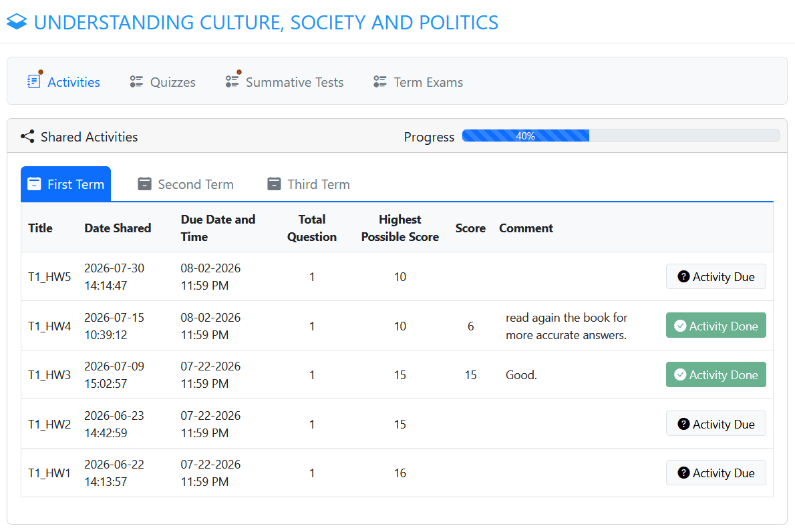Click the checkmark icon for T1_HW3

click(x=680, y=374)
